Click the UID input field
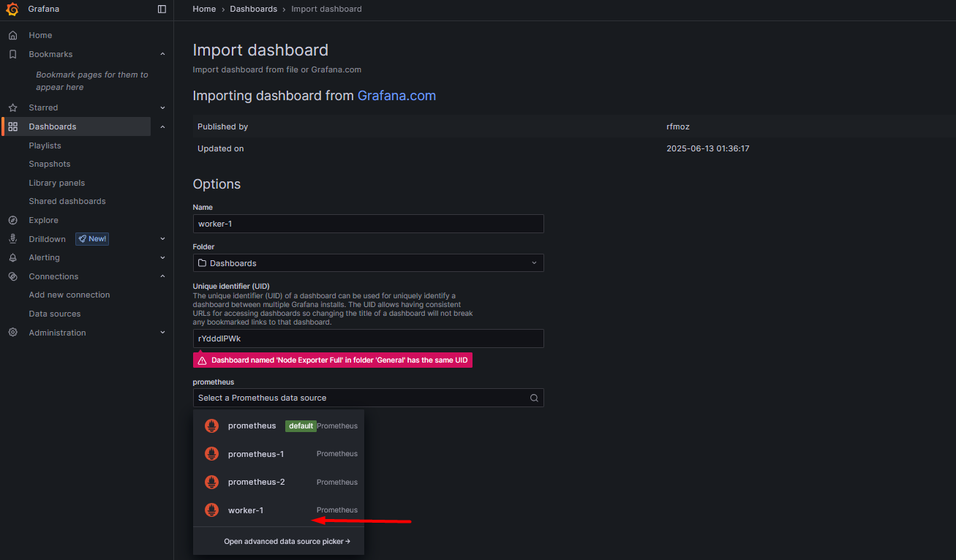 tap(368, 338)
